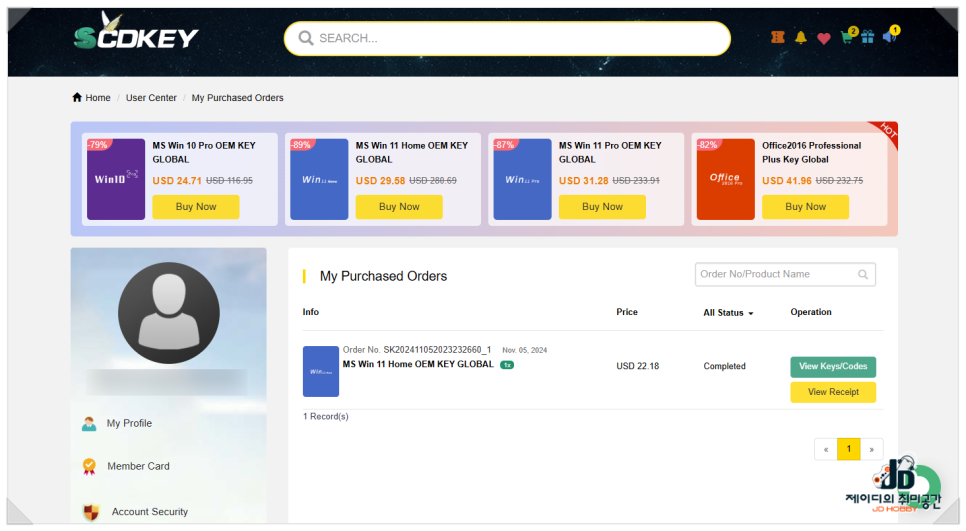This screenshot has height=531, width=966.
Task: Click the USD 41.96 price
Action: point(787,180)
